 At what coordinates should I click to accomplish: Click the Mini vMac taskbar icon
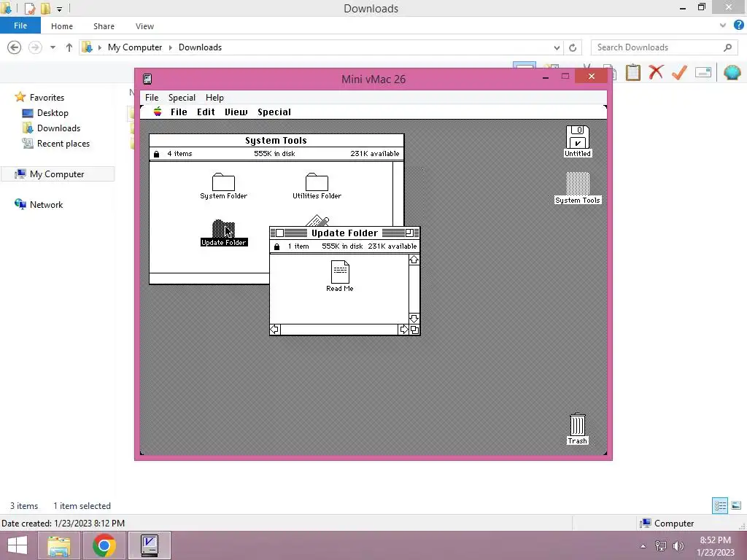(x=150, y=545)
